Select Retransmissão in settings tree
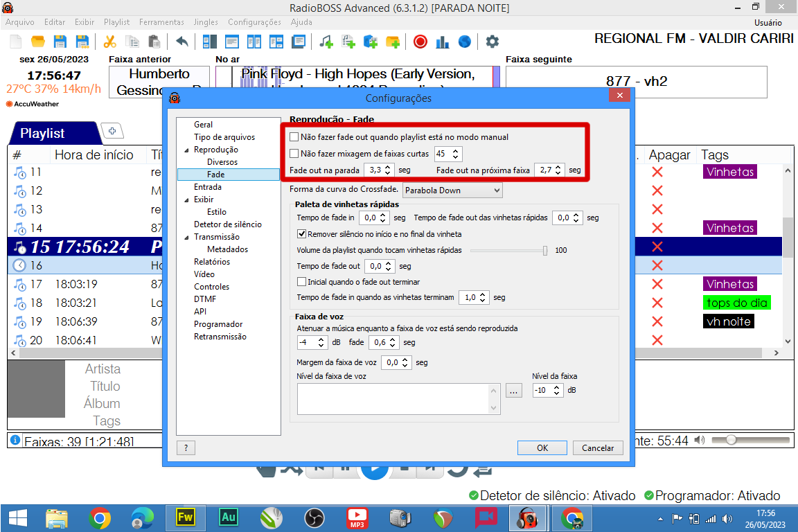This screenshot has height=532, width=798. [x=220, y=337]
